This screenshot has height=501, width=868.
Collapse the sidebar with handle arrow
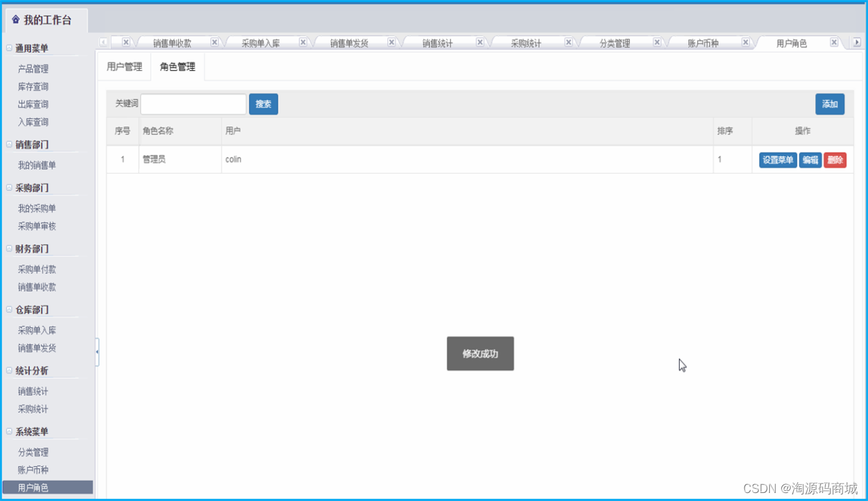tap(97, 352)
